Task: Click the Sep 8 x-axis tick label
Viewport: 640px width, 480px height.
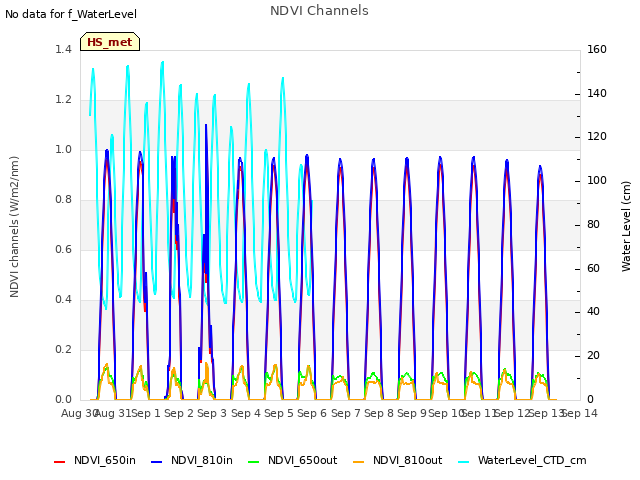Action: pos(379,413)
